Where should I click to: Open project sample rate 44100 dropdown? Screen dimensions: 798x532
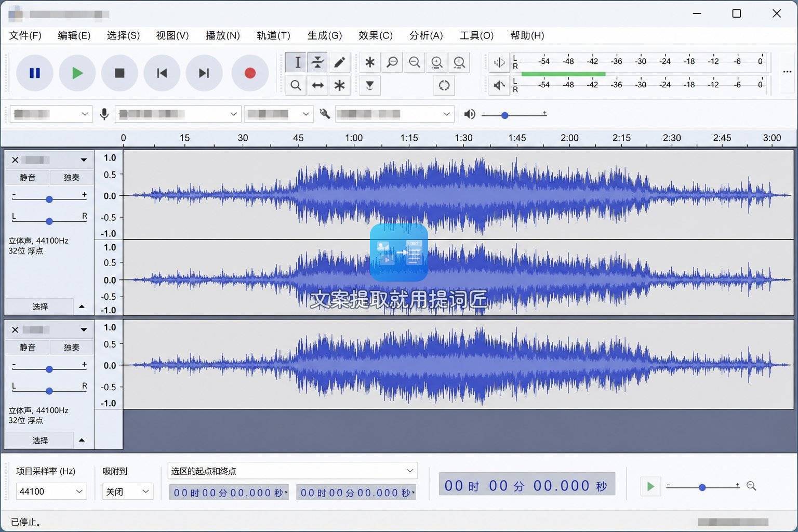coord(51,491)
